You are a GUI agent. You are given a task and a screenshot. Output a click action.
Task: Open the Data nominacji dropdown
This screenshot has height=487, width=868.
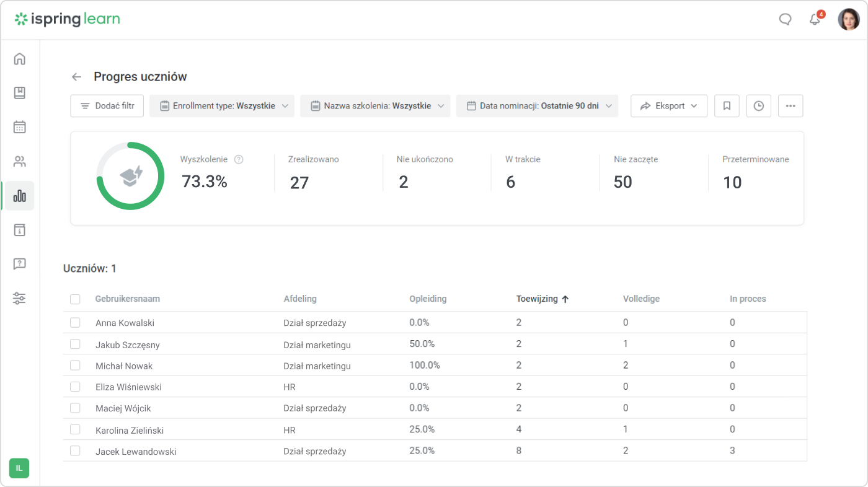[537, 106]
